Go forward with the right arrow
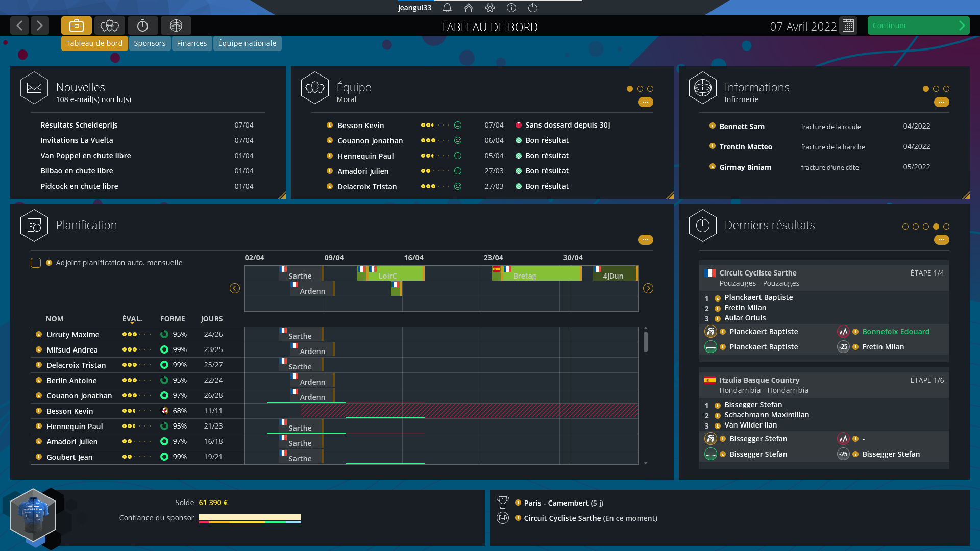This screenshot has width=980, height=551. coord(40,26)
